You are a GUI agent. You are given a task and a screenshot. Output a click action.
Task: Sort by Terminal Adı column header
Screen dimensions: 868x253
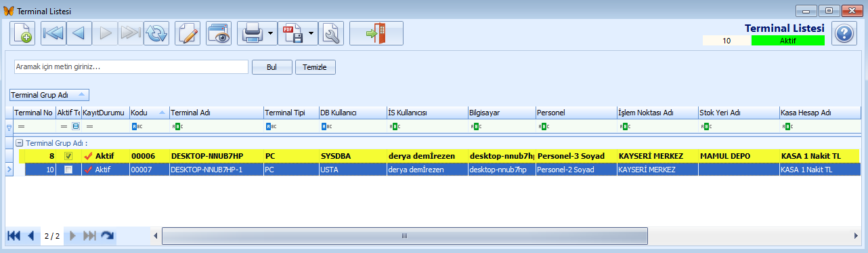[x=216, y=112]
